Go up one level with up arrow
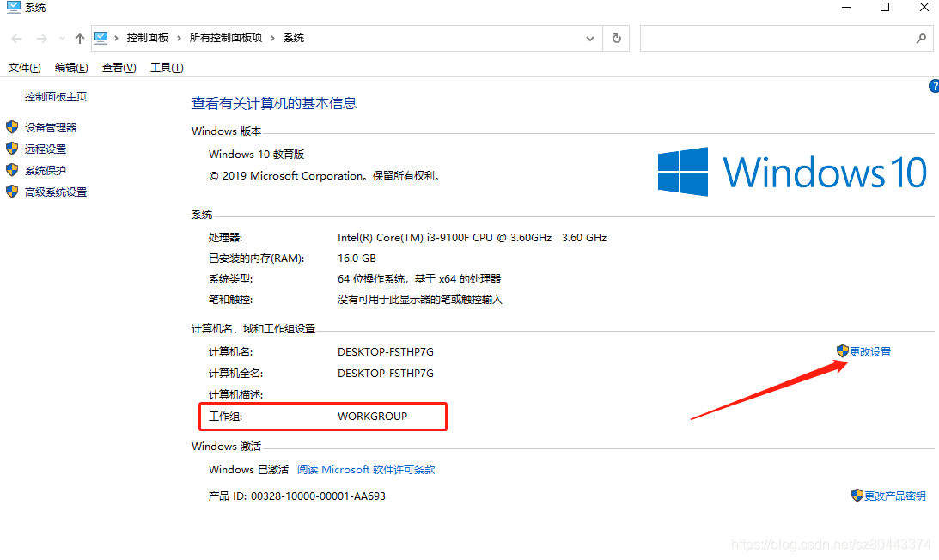939x560 pixels. pyautogui.click(x=80, y=39)
